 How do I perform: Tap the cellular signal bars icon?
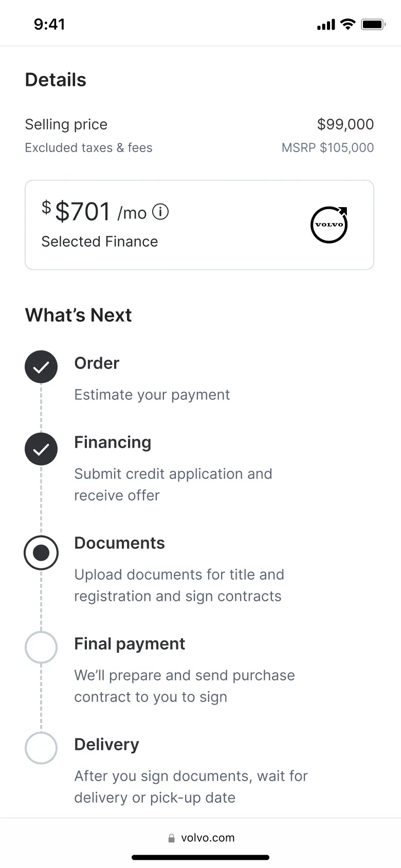click(326, 24)
